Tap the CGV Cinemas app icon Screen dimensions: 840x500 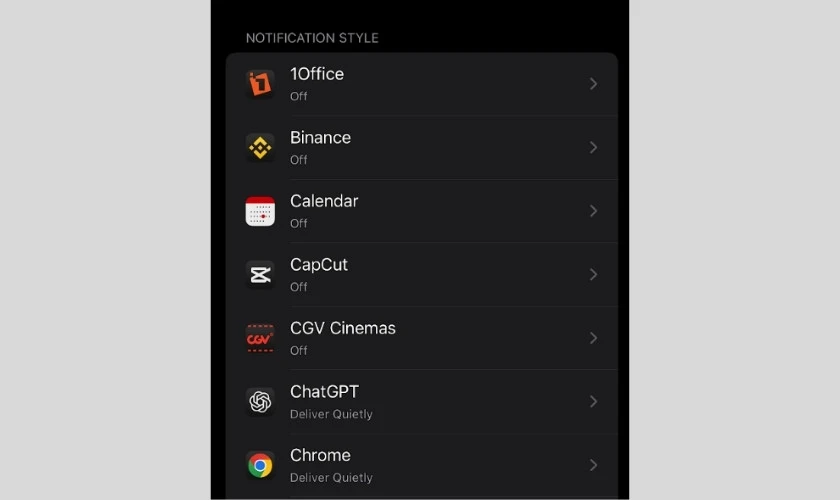point(260,338)
